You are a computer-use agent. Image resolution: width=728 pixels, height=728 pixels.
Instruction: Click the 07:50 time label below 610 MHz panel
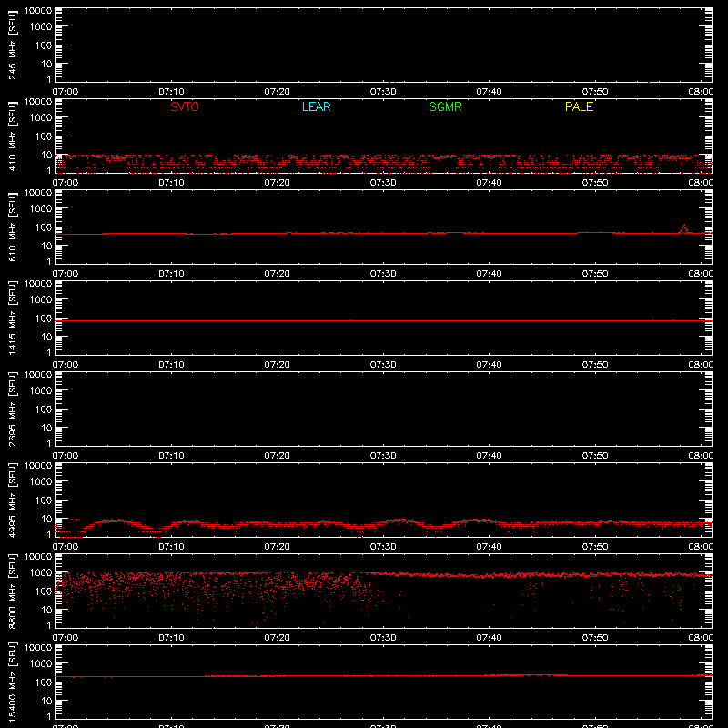[595, 274]
